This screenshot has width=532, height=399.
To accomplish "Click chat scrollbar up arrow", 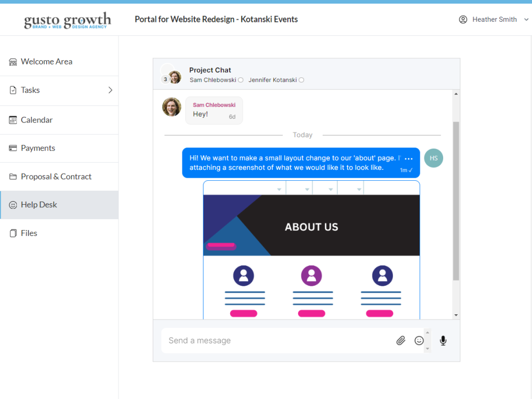I will [456, 94].
